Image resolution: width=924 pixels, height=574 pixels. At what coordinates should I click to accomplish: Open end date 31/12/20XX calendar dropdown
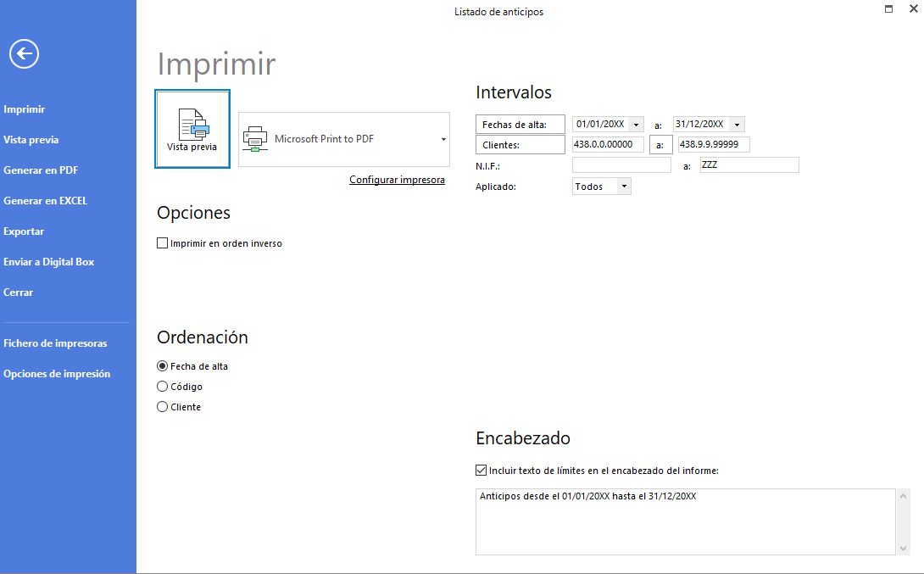pyautogui.click(x=738, y=125)
